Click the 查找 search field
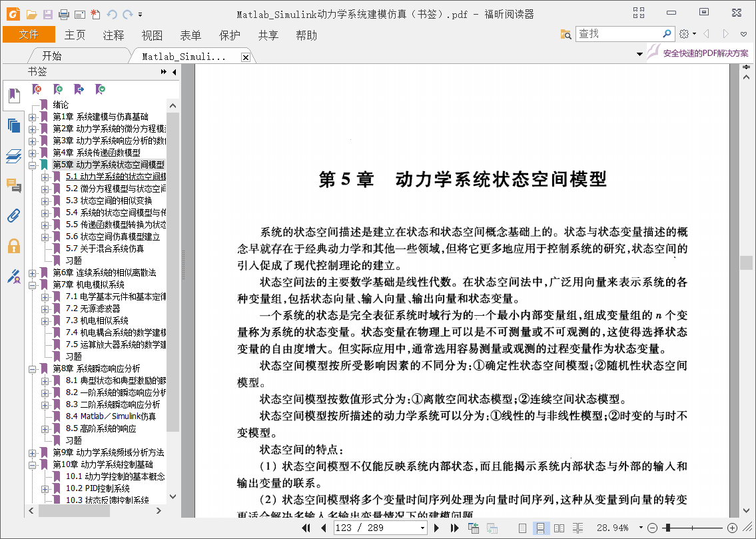Viewport: 756px width, 539px height. (619, 34)
